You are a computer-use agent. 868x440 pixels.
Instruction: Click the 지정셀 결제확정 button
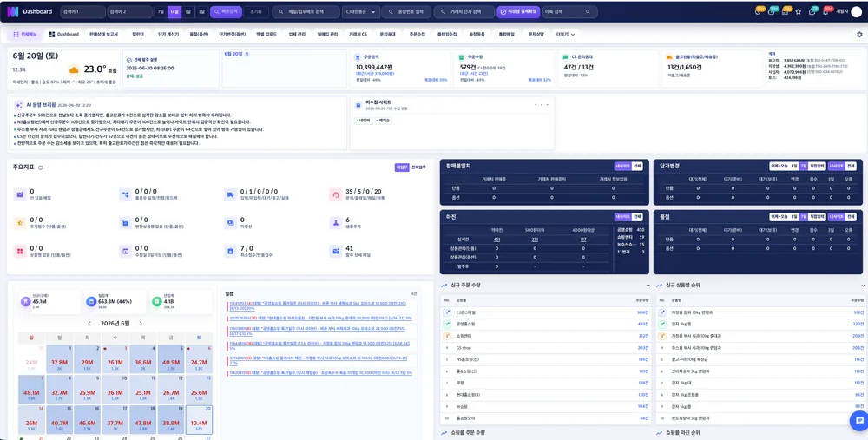pyautogui.click(x=518, y=11)
